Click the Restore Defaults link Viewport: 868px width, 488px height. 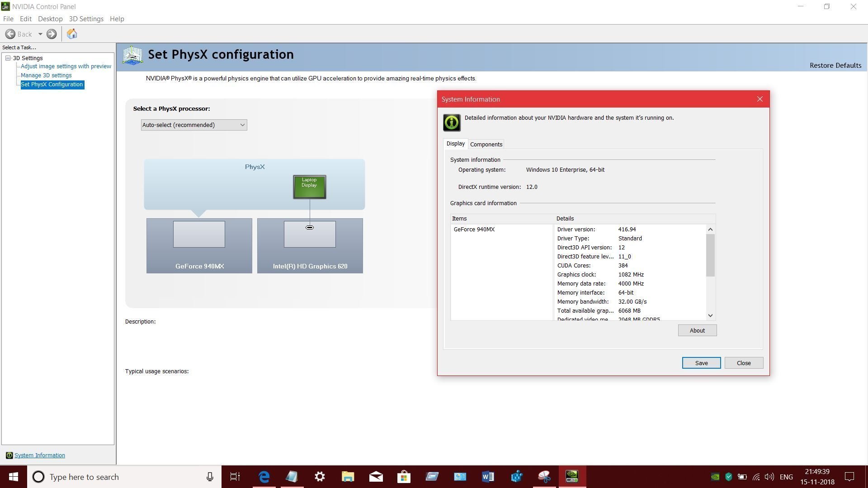[835, 66]
